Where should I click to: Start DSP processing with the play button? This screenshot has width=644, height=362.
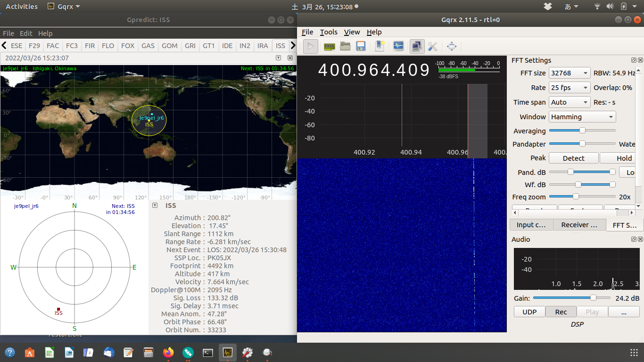point(310,46)
